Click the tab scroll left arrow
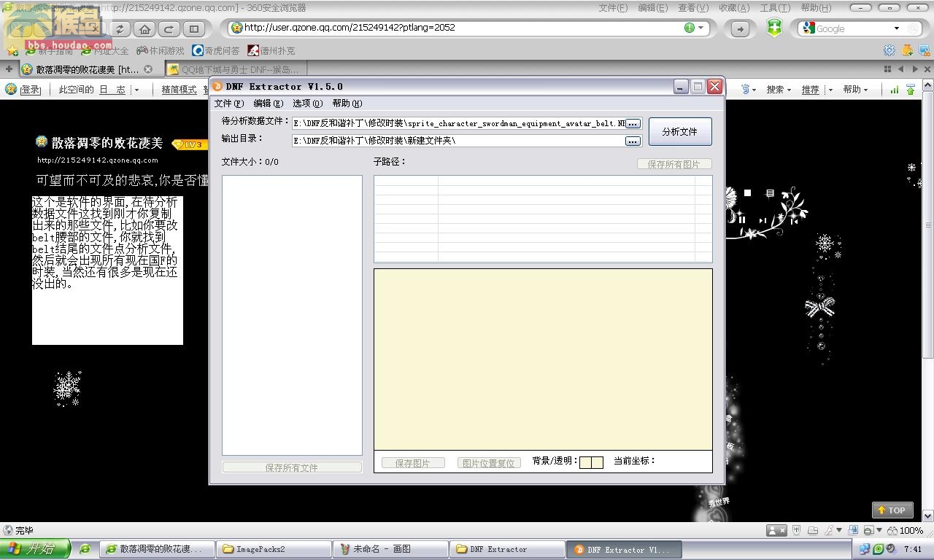This screenshot has width=934, height=560. (901, 69)
